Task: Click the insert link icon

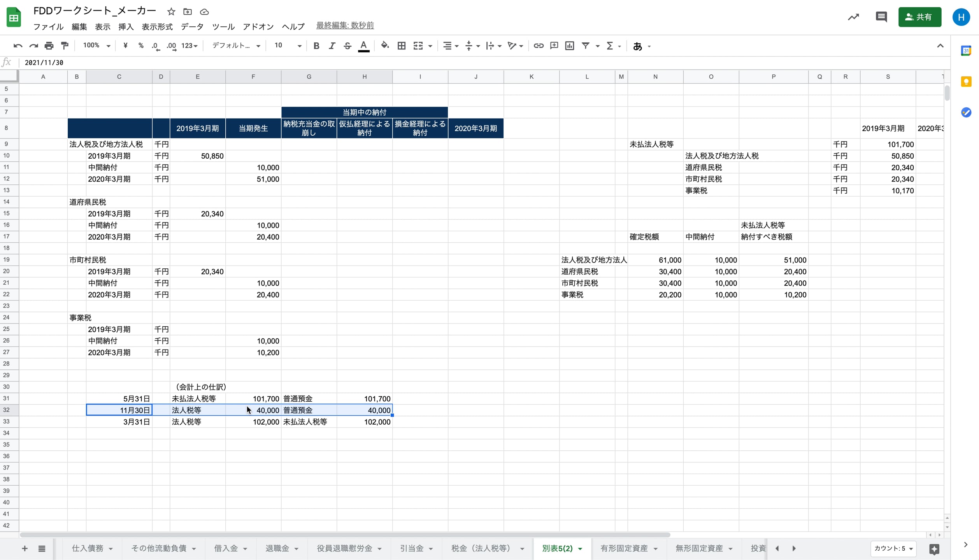Action: coord(538,46)
